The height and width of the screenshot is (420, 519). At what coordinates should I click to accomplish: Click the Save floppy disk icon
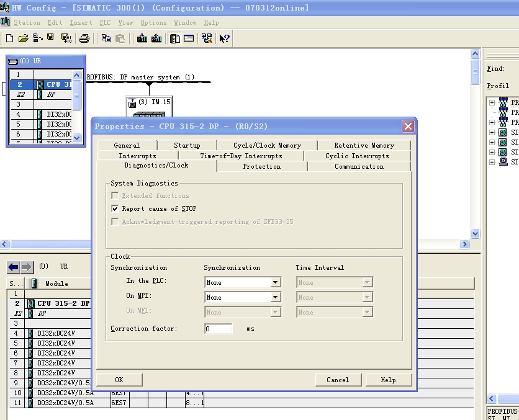[50, 38]
